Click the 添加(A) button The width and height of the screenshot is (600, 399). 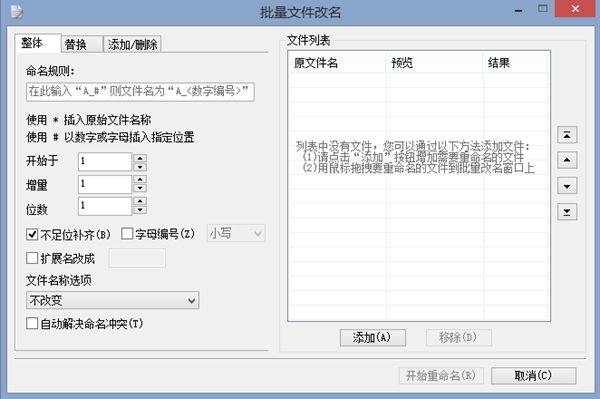click(372, 337)
